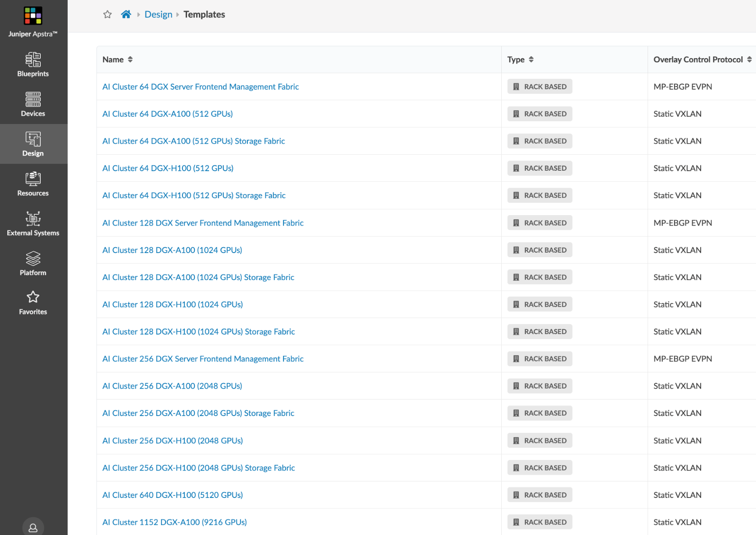Select the Design sidebar icon
The width and height of the screenshot is (756, 535).
click(x=33, y=144)
